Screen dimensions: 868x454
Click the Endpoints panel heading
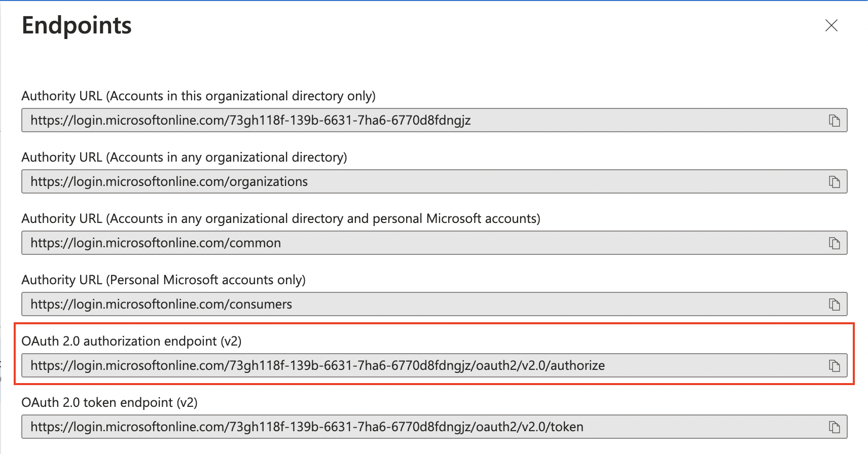[x=77, y=25]
